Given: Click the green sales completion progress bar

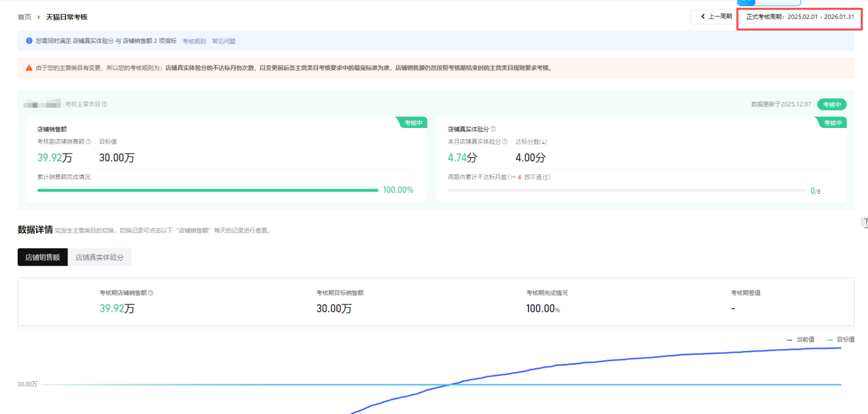Looking at the screenshot, I should coord(207,190).
